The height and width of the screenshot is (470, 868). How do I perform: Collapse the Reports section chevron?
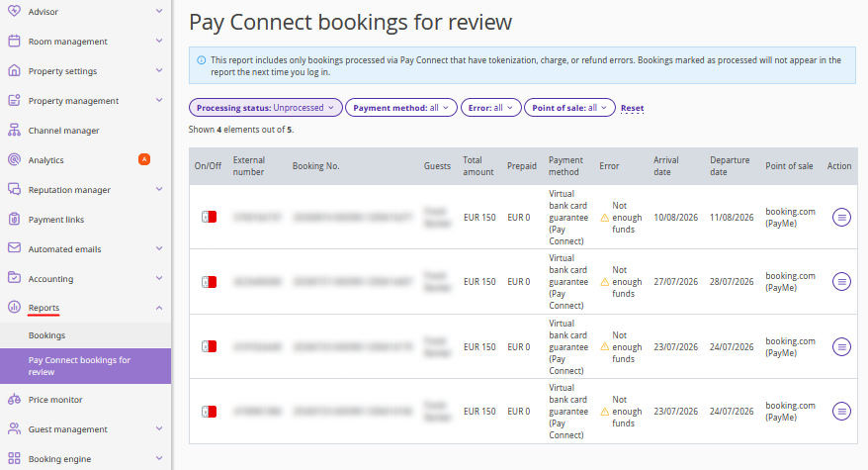pyautogui.click(x=159, y=308)
